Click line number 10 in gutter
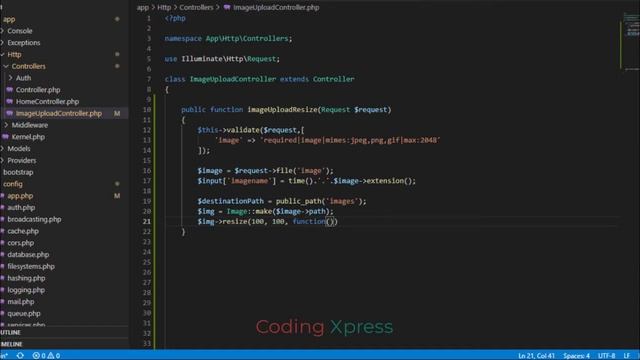 (147, 110)
